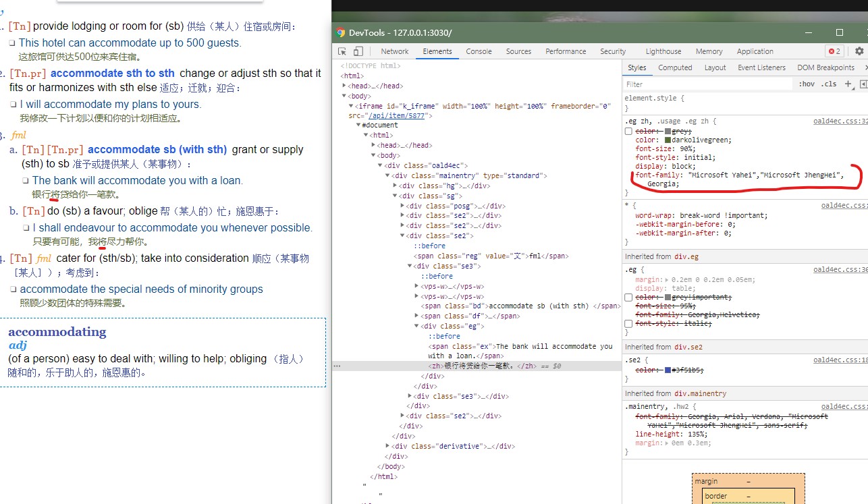Select the Computed styles tab
Screen dimensions: 868x504
(675, 67)
